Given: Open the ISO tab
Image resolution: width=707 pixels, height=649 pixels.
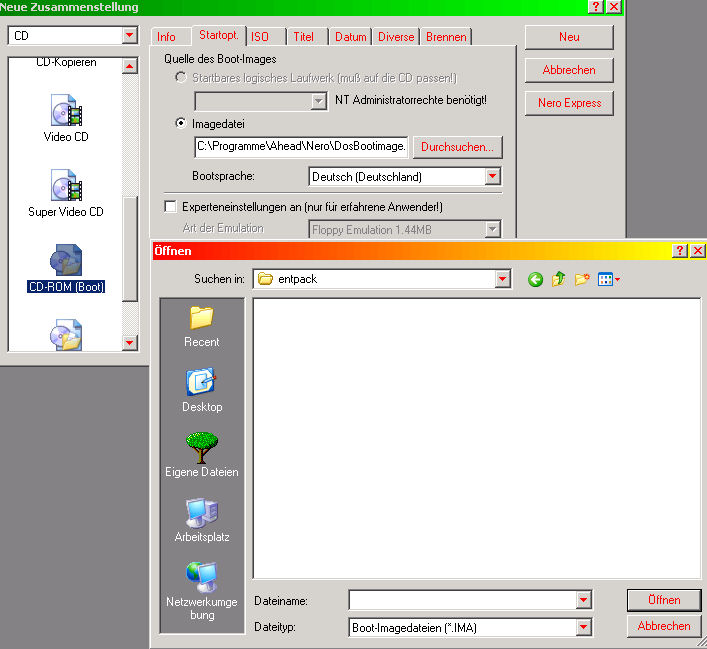Looking at the screenshot, I should click(260, 37).
